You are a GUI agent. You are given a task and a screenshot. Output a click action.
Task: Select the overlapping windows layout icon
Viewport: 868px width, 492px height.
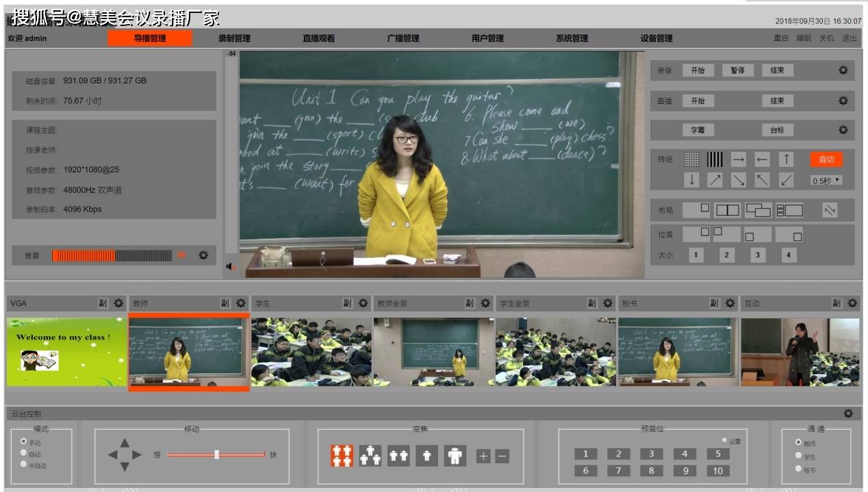tap(758, 211)
